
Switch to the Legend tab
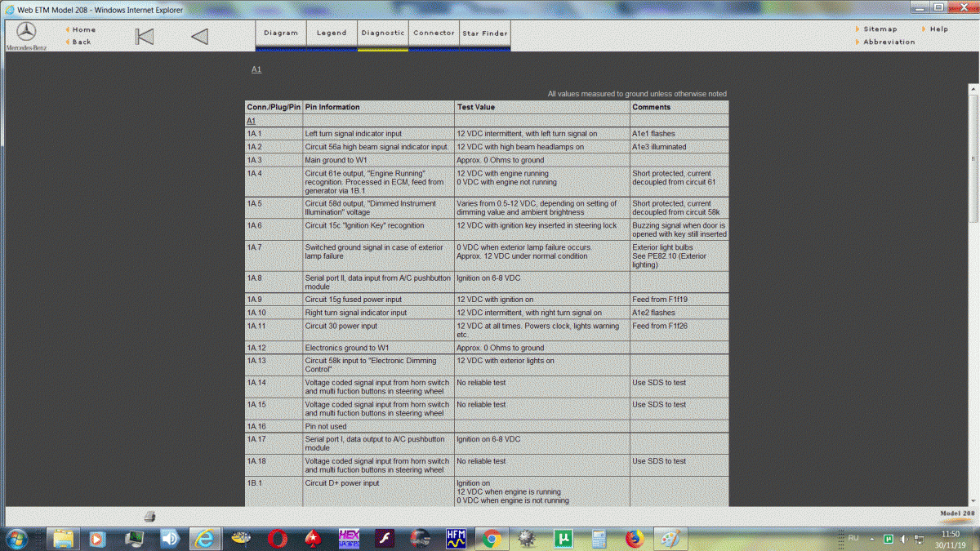[x=332, y=33]
